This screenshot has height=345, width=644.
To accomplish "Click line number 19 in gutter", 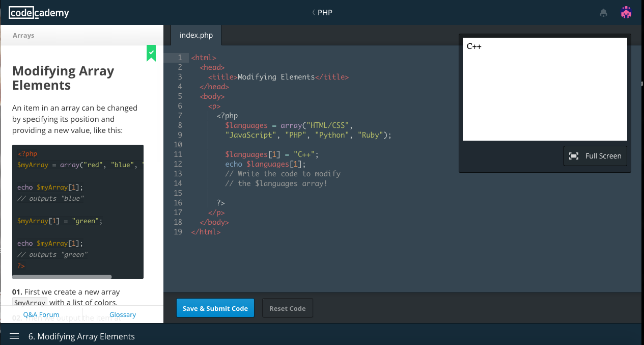I will pyautogui.click(x=178, y=232).
